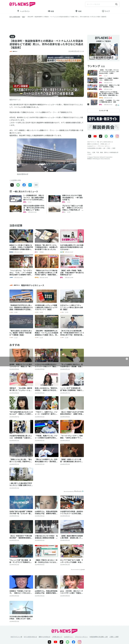Play the main article video
This screenshot has height=644, width=129.
[47, 76]
